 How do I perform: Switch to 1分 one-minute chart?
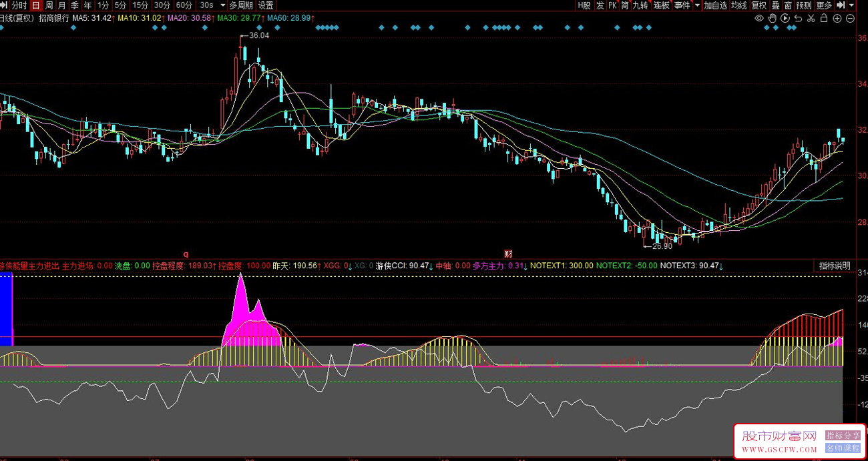(103, 5)
